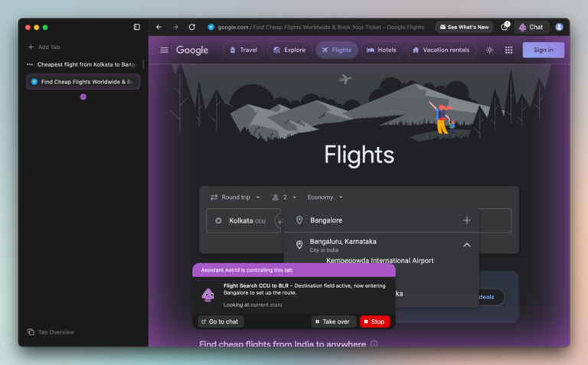
Task: Switch to the Travel tab
Action: [x=243, y=50]
